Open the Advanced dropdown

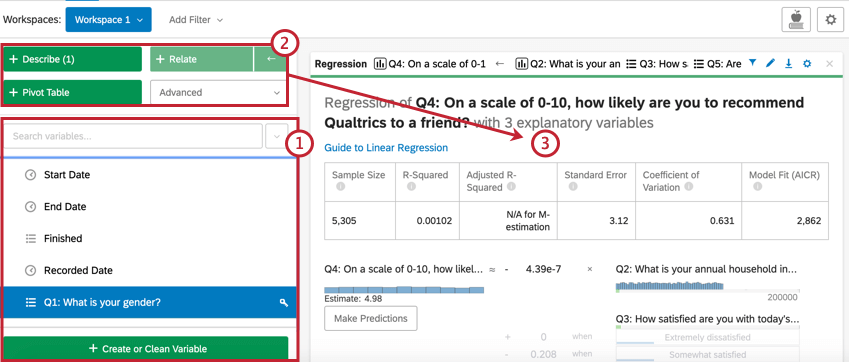(x=218, y=93)
